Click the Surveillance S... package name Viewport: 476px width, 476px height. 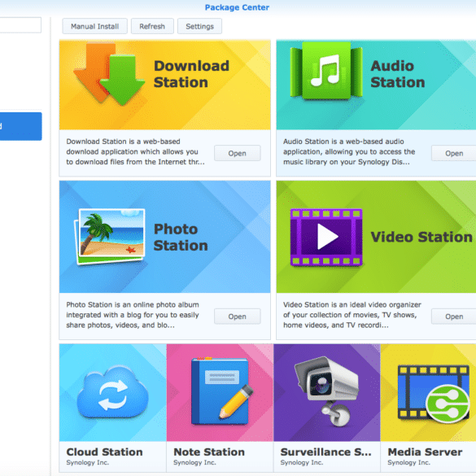pyautogui.click(x=325, y=452)
